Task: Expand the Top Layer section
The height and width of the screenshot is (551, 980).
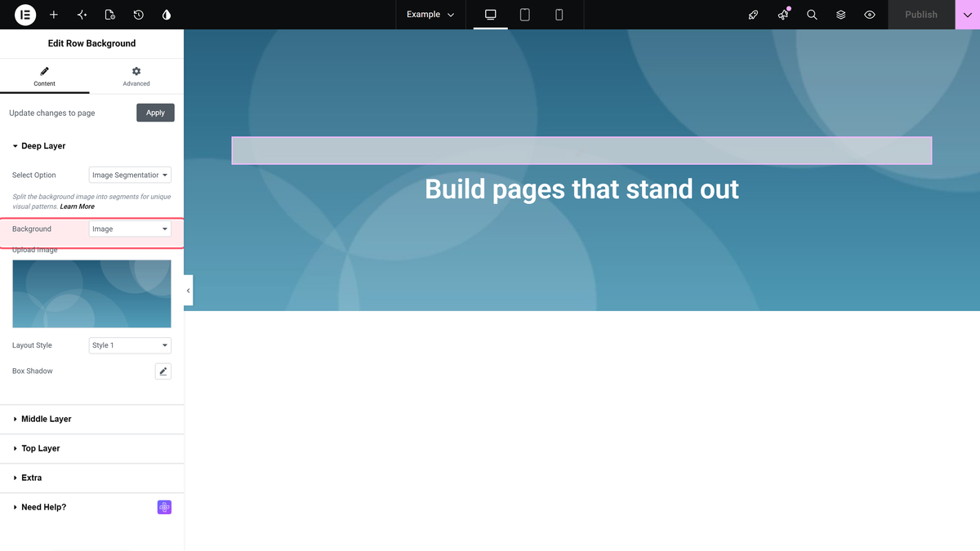Action: pos(91,448)
